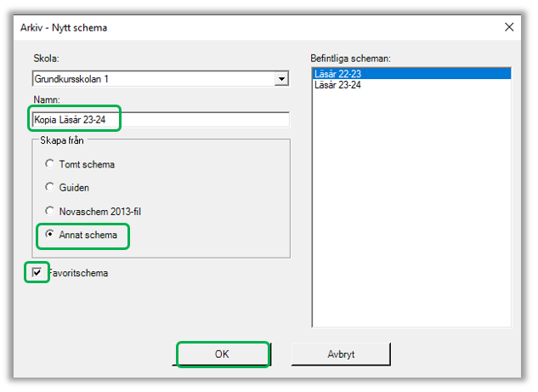Select the Tomt schema radio button
Screen dimensions: 538x392
(x=50, y=164)
